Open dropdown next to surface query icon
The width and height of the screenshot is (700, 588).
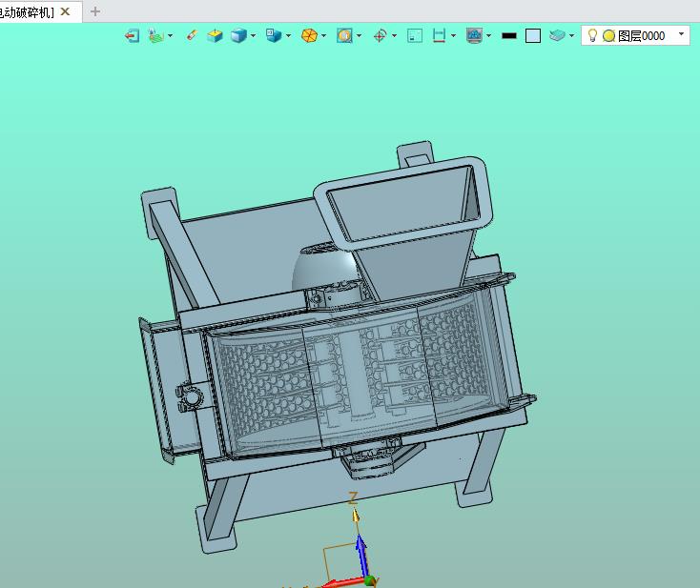[170, 35]
